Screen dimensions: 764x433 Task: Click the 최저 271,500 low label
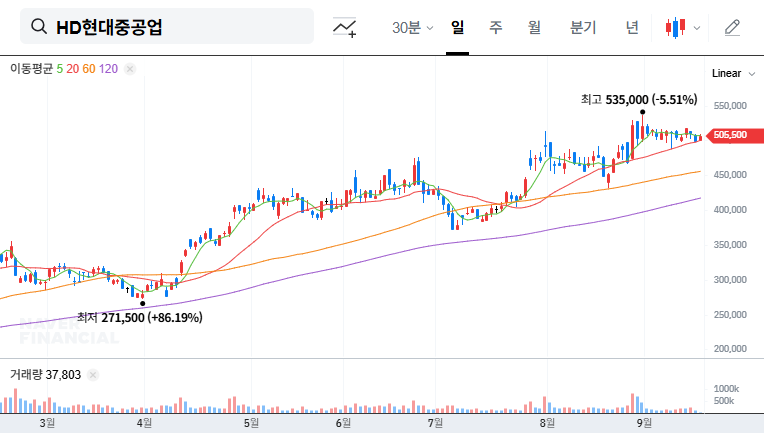click(x=140, y=318)
